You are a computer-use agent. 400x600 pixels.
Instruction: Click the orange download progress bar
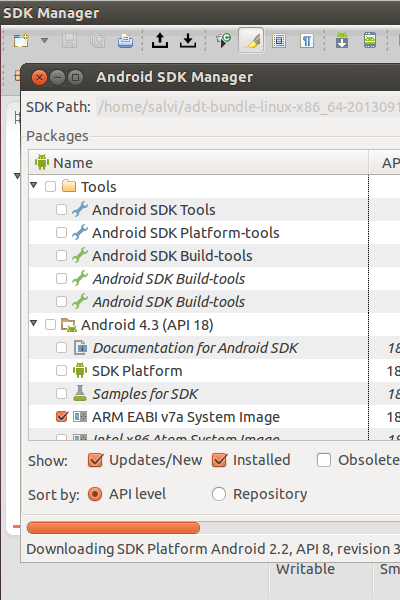point(113,528)
